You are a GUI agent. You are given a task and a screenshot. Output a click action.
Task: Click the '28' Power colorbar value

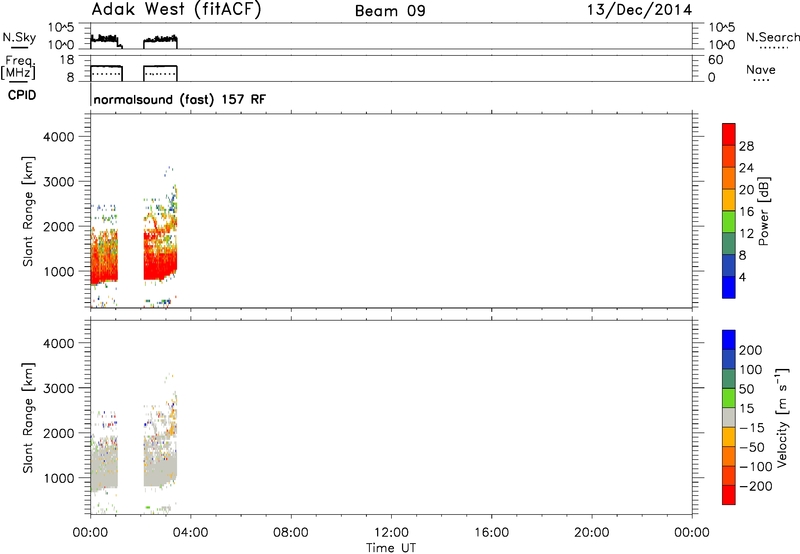tap(746, 146)
